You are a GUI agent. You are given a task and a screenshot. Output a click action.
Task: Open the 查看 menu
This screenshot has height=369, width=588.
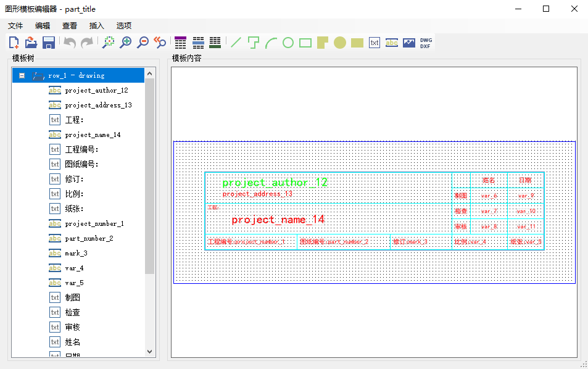coord(69,25)
